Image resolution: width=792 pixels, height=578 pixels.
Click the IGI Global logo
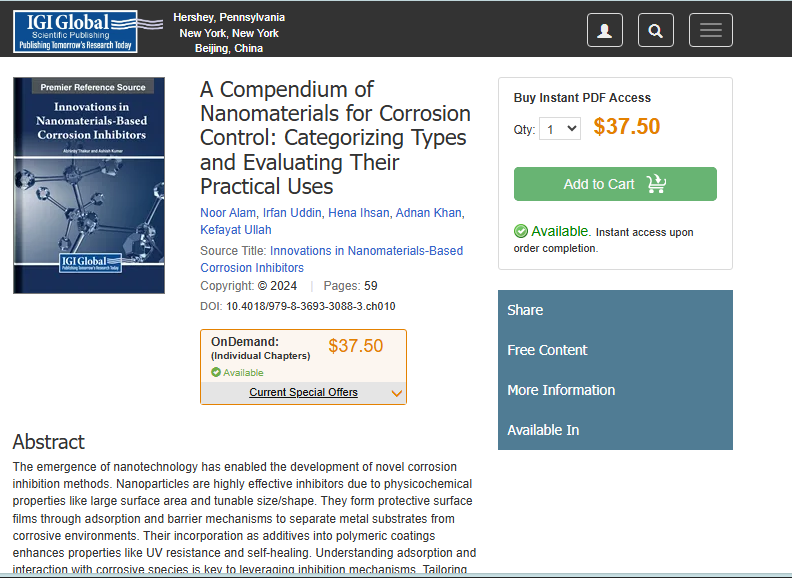point(75,31)
